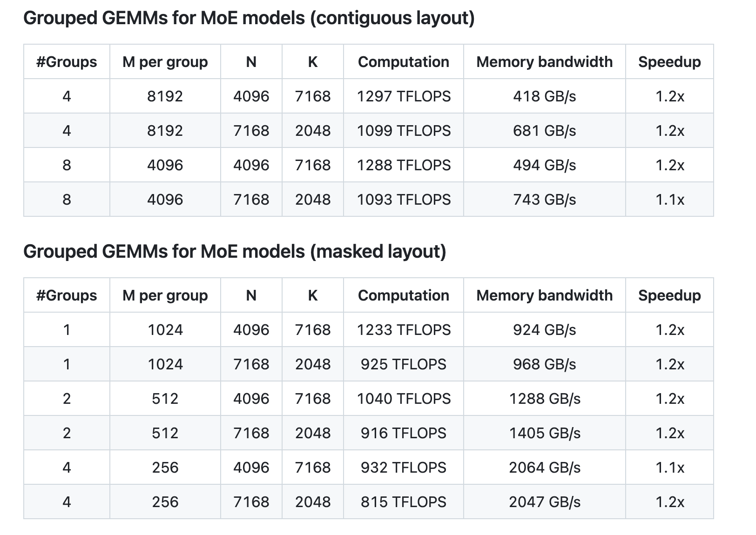The height and width of the screenshot is (535, 756).
Task: Click the 1405 GB/s bandwidth cell
Action: 544,433
